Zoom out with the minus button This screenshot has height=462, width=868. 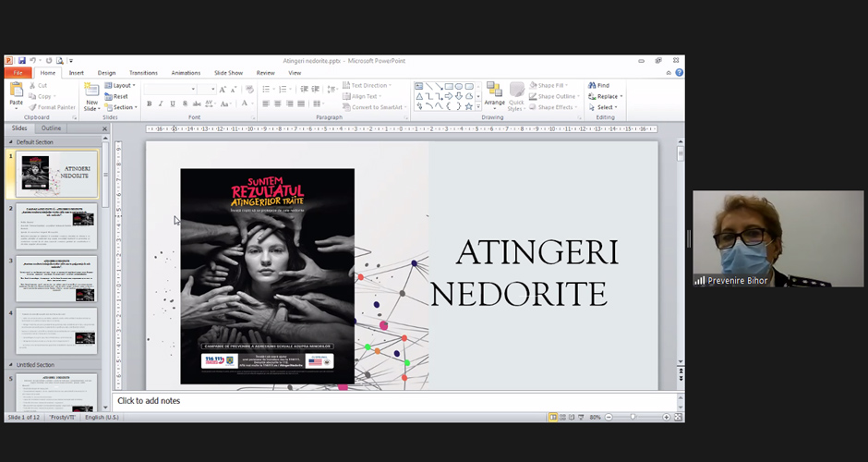(x=609, y=417)
